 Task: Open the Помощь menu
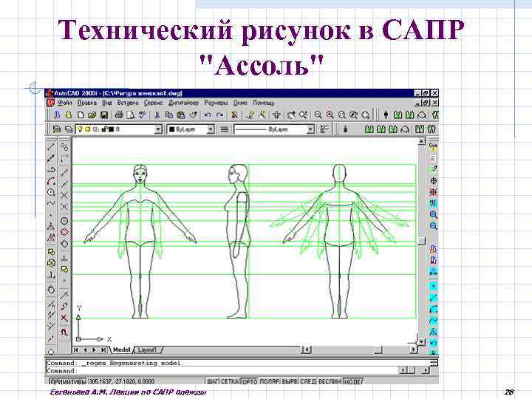(263, 103)
